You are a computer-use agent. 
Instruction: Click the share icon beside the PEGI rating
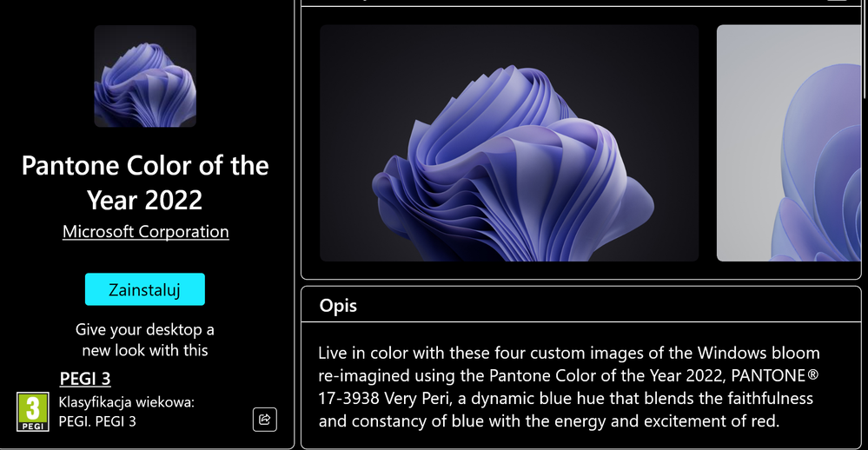coord(265,420)
